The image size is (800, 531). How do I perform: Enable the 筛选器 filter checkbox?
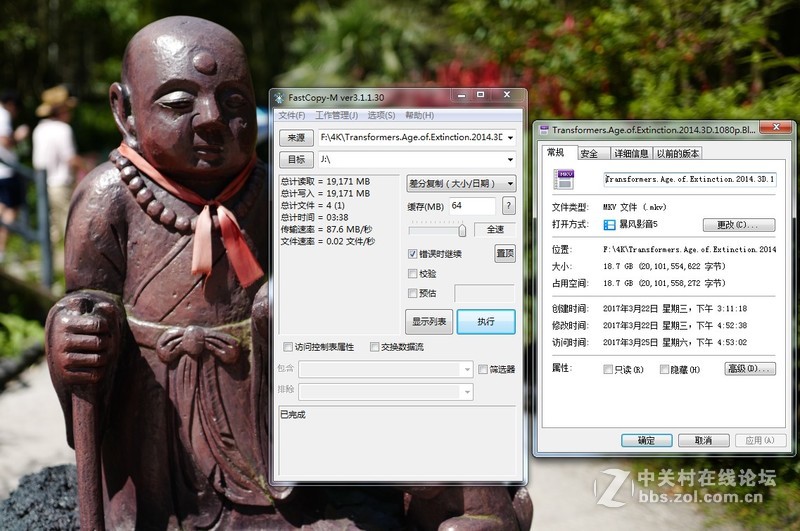coord(483,369)
